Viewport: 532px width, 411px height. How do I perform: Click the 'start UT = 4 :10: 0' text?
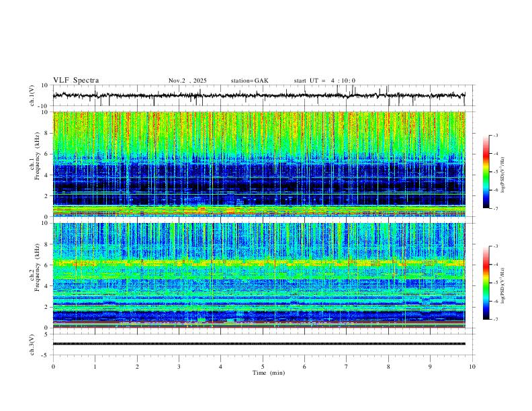[x=324, y=81]
